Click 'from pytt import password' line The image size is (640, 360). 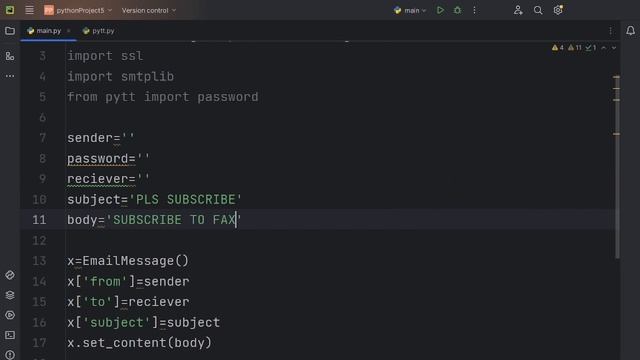click(x=163, y=97)
